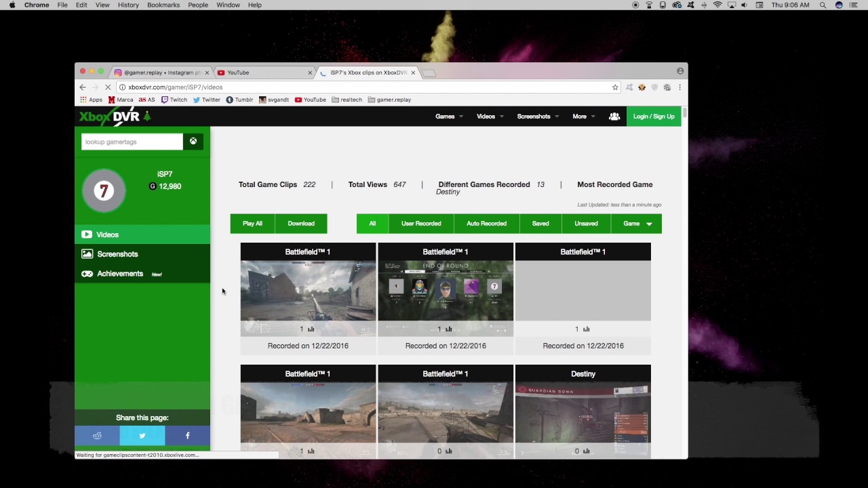Open the Twitch bookmark
Viewport: 868px width, 488px height.
click(174, 100)
